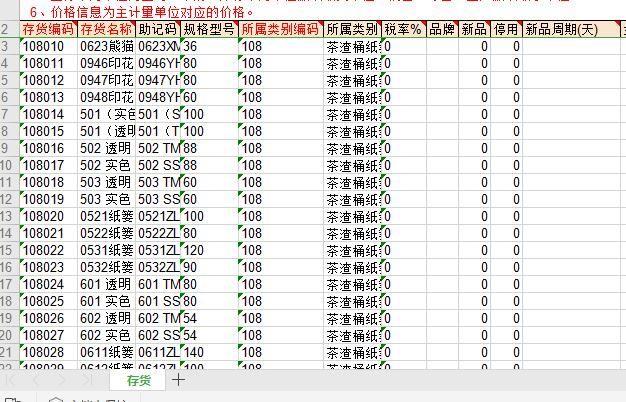Click cell containing code 108014
Viewport: 626px width, 402px height.
click(x=48, y=115)
